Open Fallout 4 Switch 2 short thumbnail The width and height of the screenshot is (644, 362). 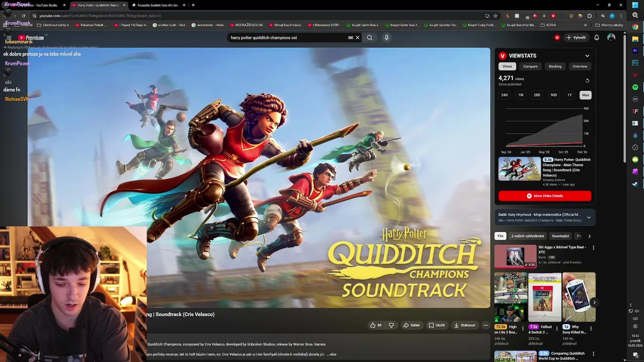point(545,297)
